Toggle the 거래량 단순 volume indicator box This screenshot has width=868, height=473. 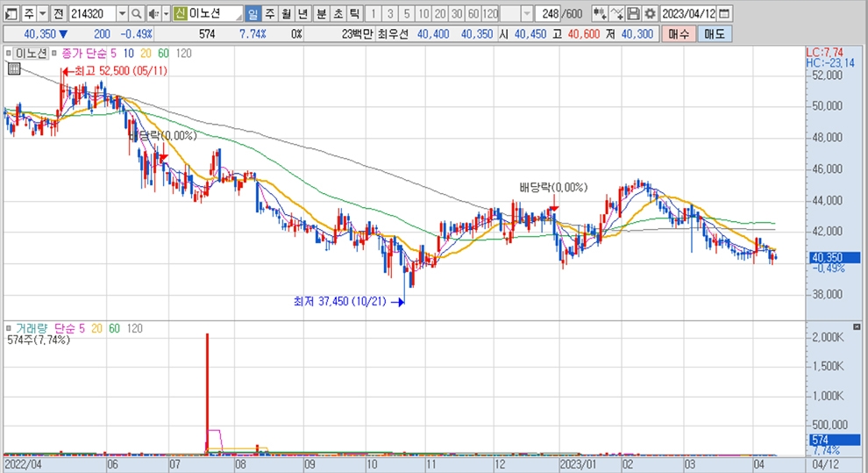pos(9,327)
